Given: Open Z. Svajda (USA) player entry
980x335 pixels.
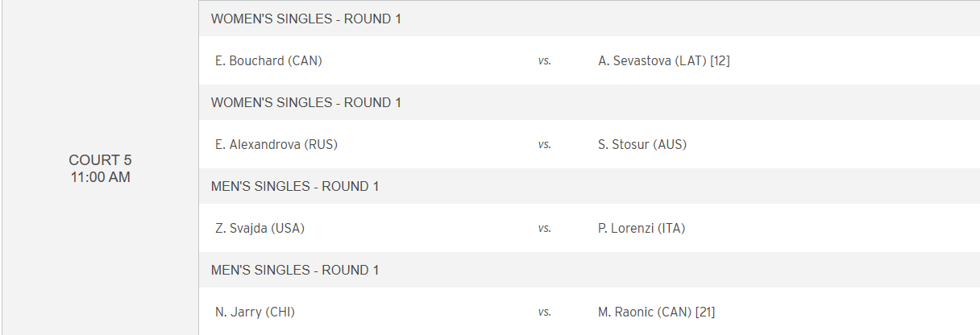Looking at the screenshot, I should tap(260, 228).
